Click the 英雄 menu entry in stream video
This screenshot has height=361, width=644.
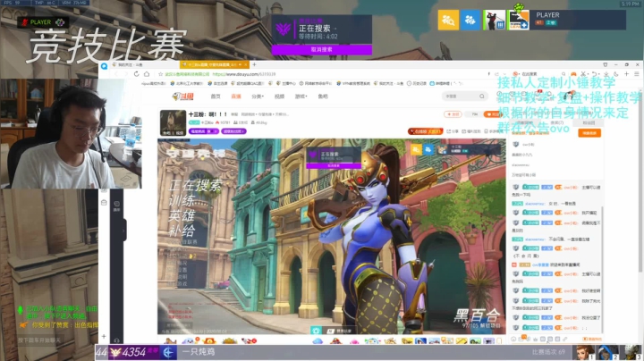pos(182,215)
